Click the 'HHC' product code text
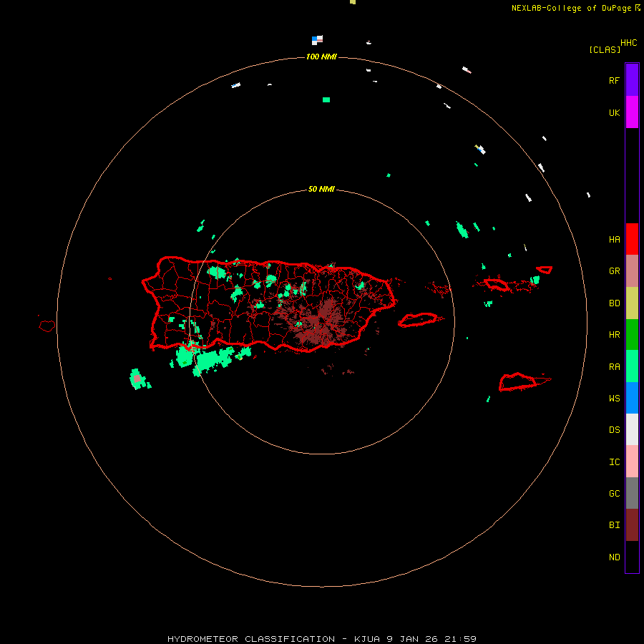The image size is (644, 644). pyautogui.click(x=629, y=43)
